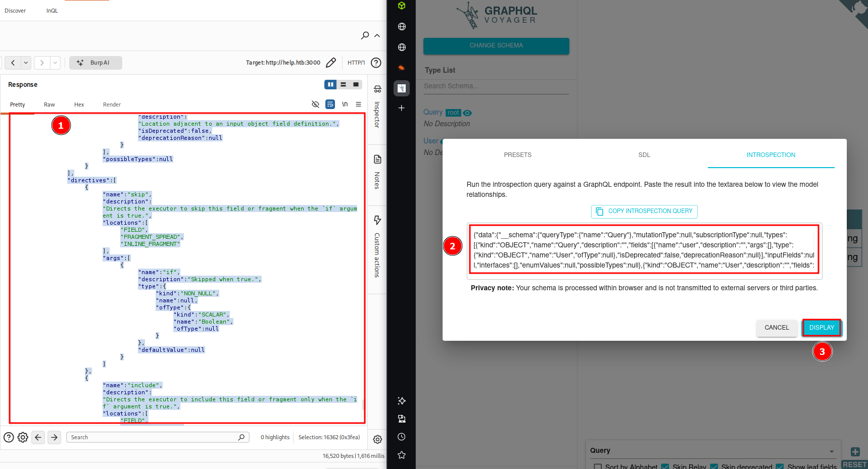
Task: Open the User type link
Action: (x=431, y=141)
